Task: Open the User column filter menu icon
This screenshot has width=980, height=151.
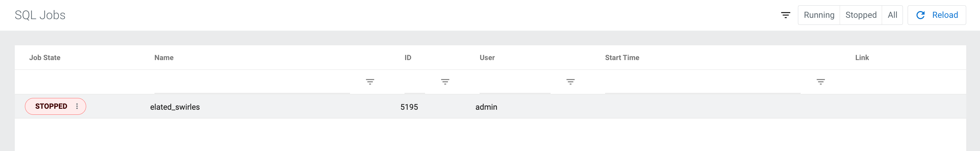Action: (x=570, y=82)
